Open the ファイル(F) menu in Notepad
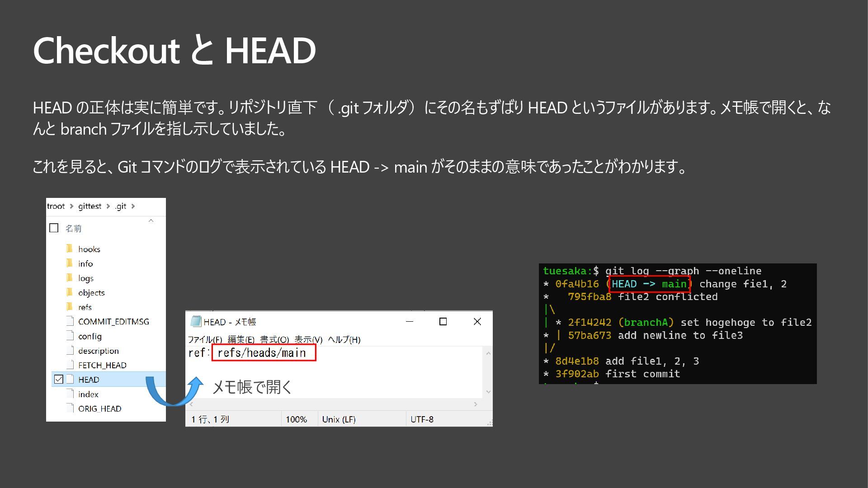Screen dimensions: 868x488 pyautogui.click(x=205, y=339)
